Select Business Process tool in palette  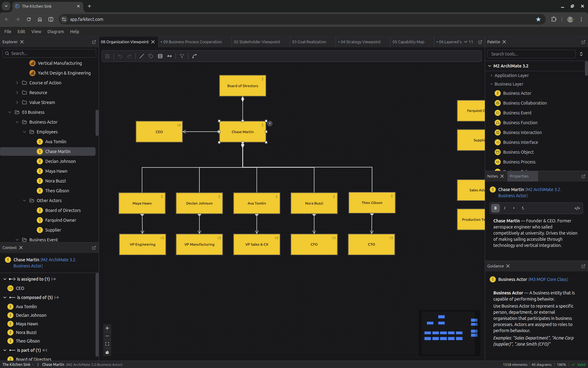519,162
